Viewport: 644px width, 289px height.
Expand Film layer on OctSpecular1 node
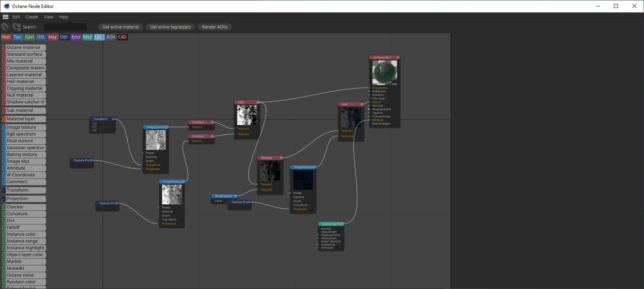(x=371, y=99)
